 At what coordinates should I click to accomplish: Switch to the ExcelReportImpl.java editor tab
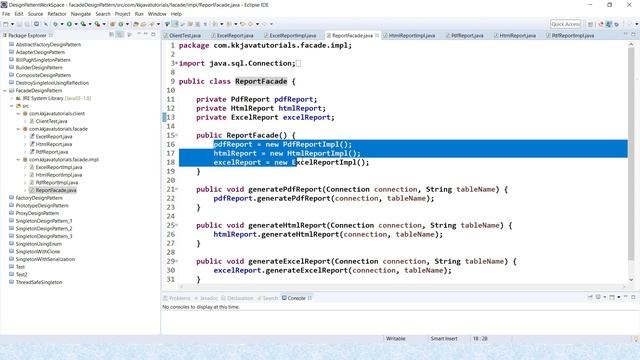pyautogui.click(x=292, y=36)
